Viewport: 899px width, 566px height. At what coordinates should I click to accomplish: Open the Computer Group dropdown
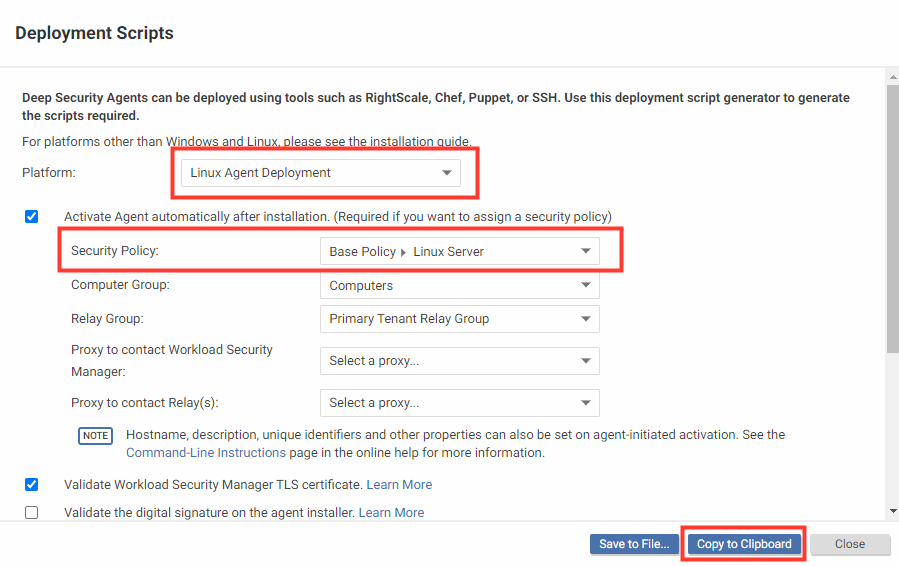(x=460, y=285)
